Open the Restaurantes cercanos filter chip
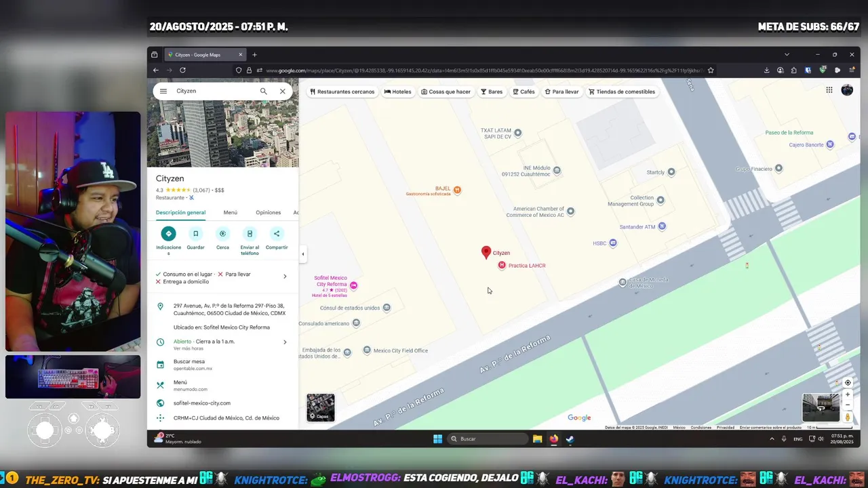Viewport: 868px width, 488px height. pos(342,91)
